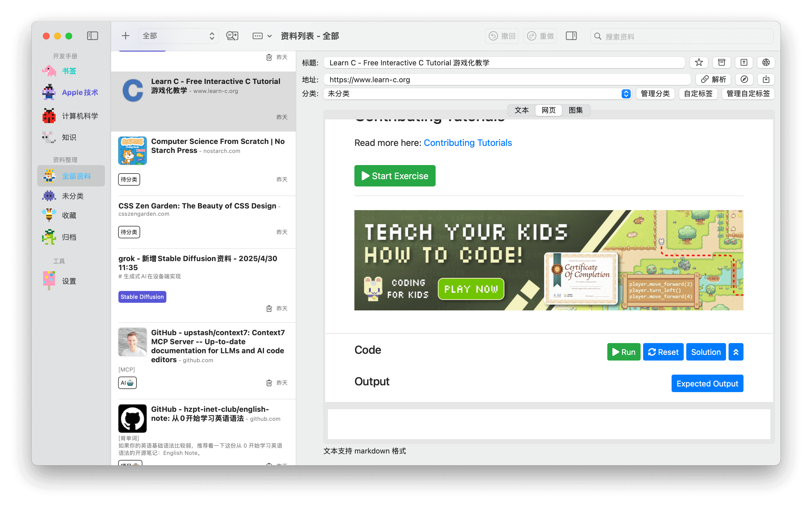
Task: Expand the 未分类 category dropdown
Action: click(x=626, y=94)
